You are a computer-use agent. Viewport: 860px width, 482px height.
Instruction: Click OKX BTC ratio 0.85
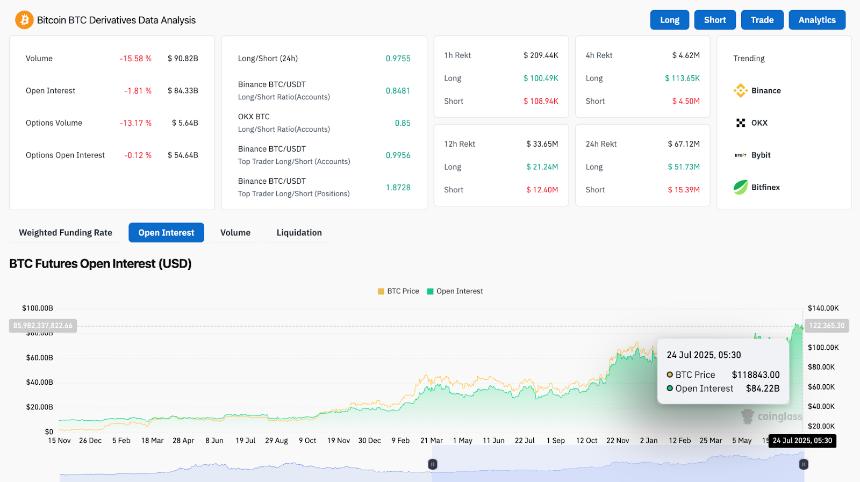pos(403,123)
